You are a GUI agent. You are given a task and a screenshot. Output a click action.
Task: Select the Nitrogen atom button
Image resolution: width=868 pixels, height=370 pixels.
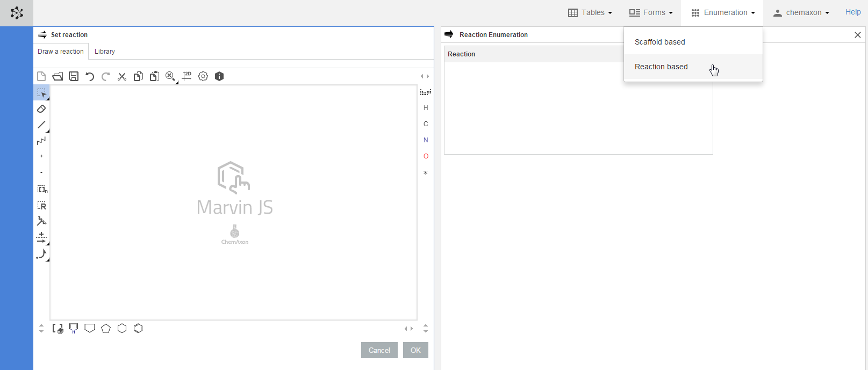coord(426,140)
